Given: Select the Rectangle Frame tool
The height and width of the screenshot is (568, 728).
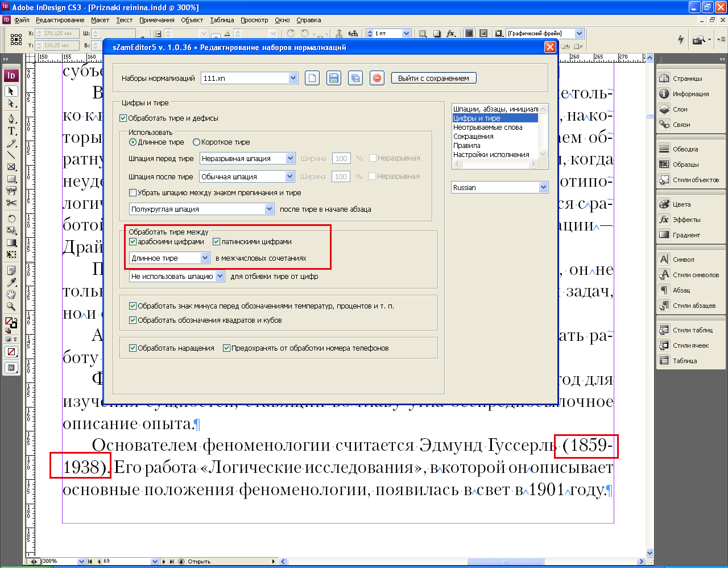Looking at the screenshot, I should [11, 167].
